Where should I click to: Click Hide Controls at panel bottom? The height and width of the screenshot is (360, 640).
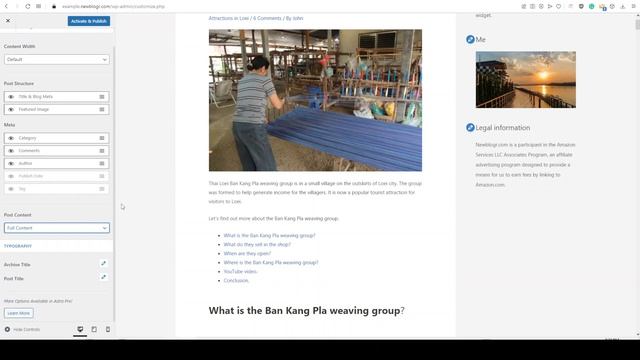point(22,329)
